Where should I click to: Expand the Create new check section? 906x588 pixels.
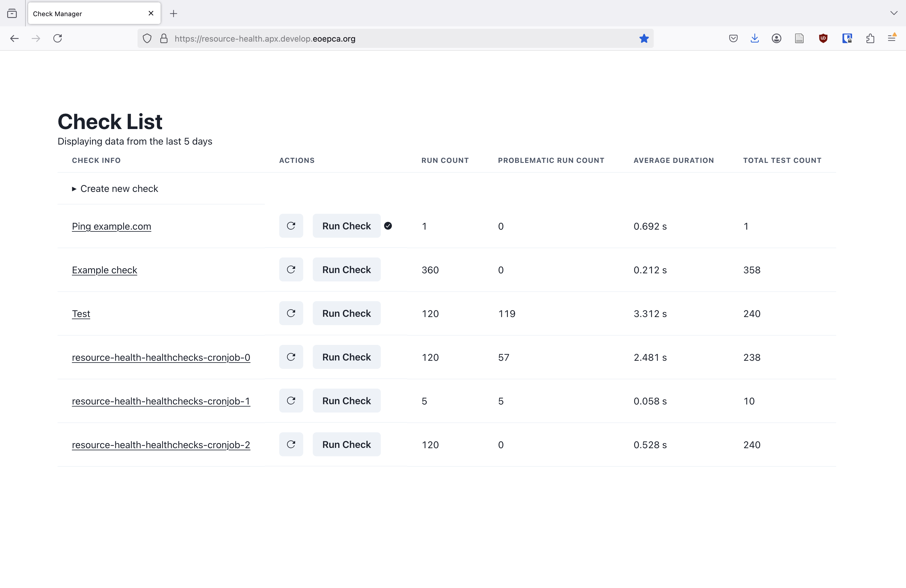click(115, 189)
